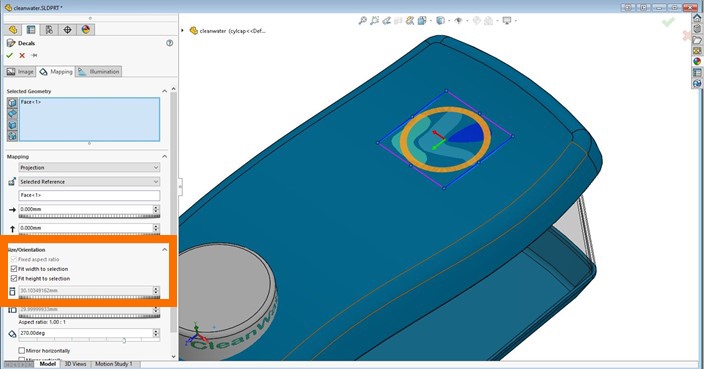Click the Face<1> reference selection field

tap(89, 195)
